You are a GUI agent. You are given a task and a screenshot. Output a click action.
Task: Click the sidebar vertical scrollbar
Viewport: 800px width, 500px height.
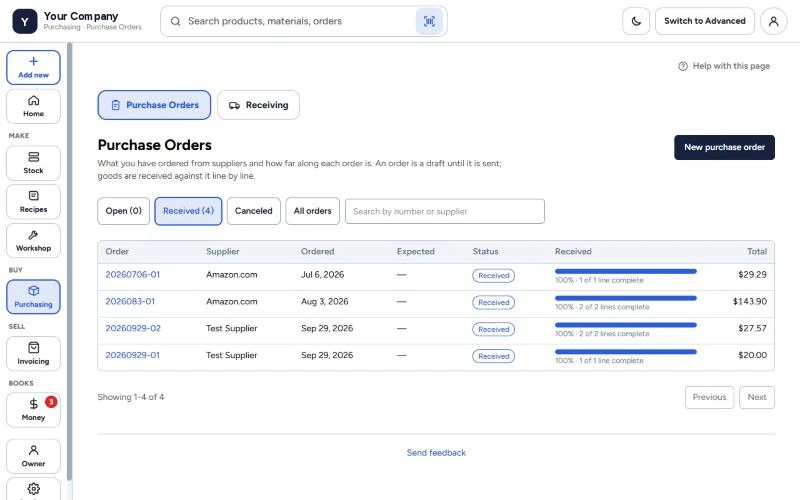[x=69, y=260]
